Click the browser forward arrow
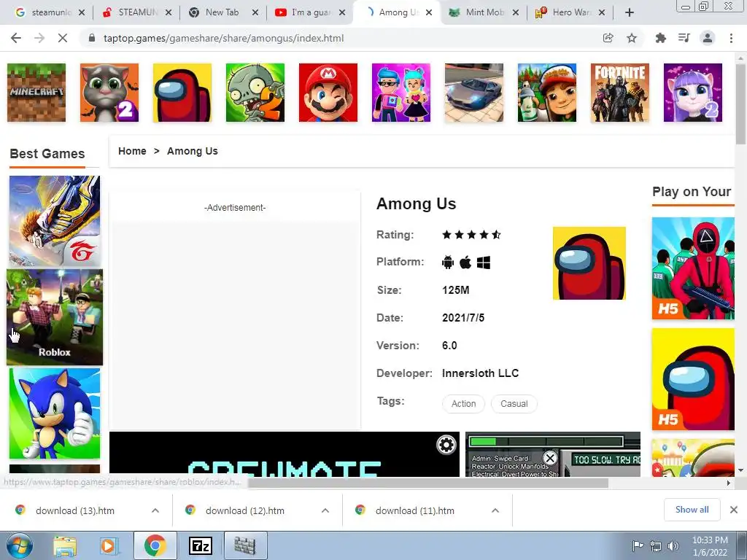The height and width of the screenshot is (560, 747). tap(39, 38)
